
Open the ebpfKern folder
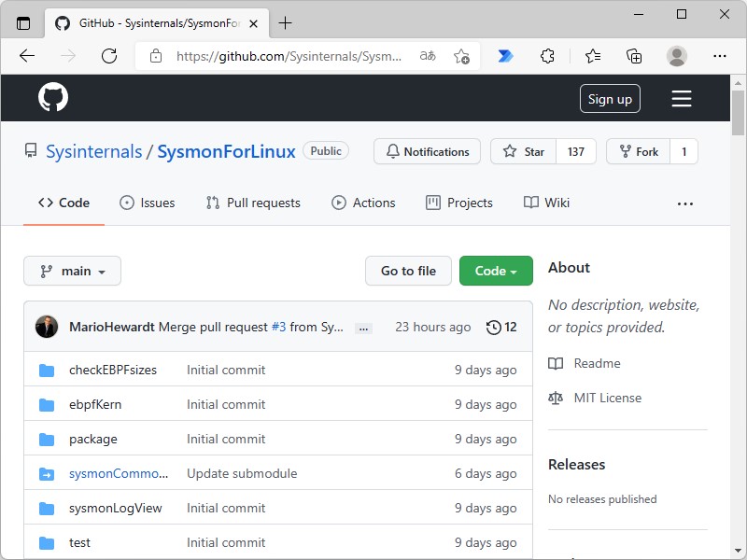coord(95,405)
